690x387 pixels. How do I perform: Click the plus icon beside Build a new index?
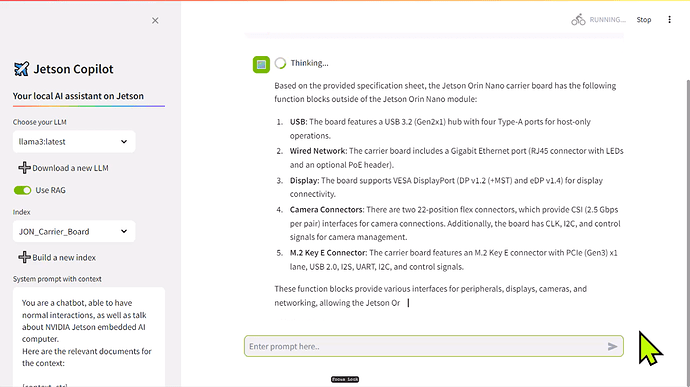[x=24, y=257]
